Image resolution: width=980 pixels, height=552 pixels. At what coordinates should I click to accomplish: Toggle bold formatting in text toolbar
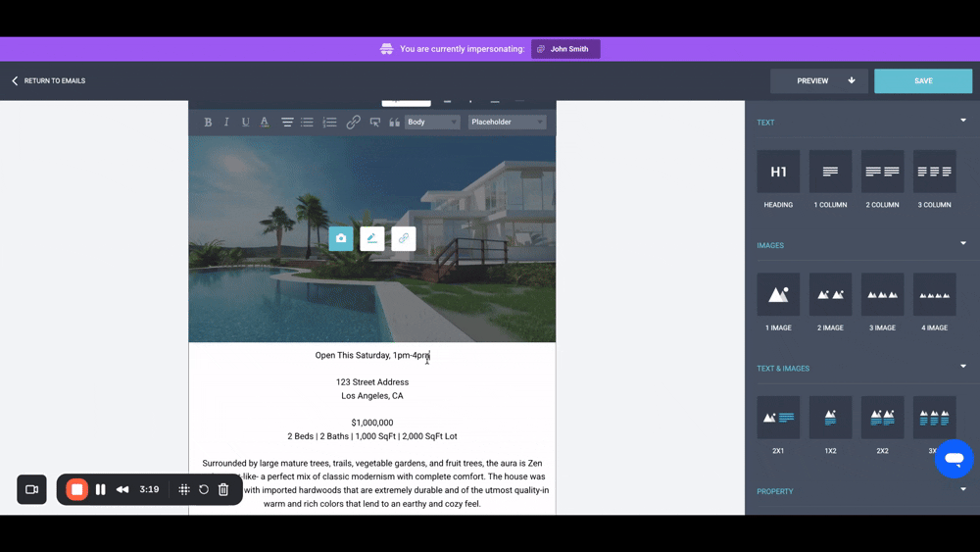click(x=208, y=122)
